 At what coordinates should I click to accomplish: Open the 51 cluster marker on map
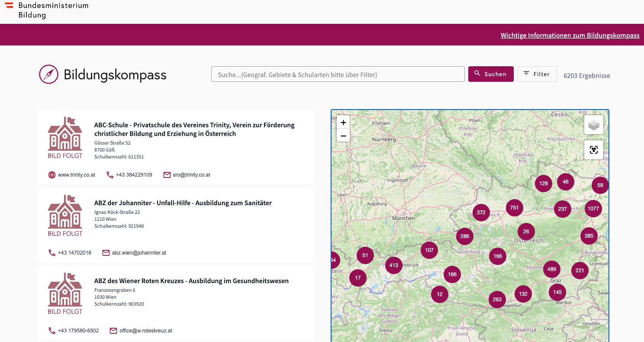tap(365, 255)
